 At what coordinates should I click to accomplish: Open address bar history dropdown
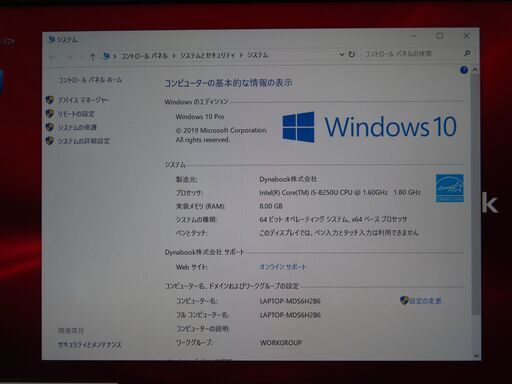342,54
